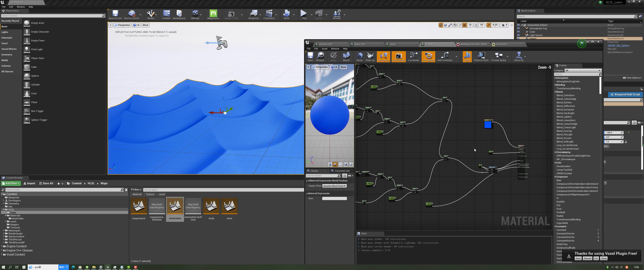Toggle visibility of Atmospheric Fog actor
644x270 pixels.
click(518, 28)
